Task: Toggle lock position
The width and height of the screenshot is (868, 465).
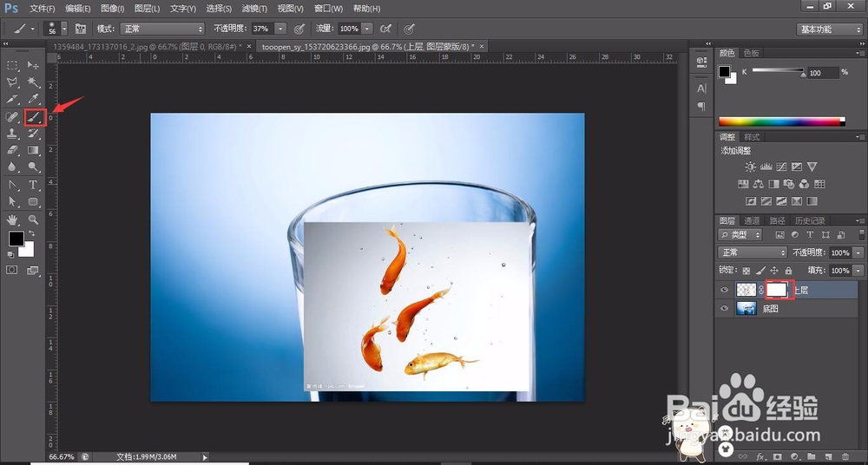Action: coord(774,271)
